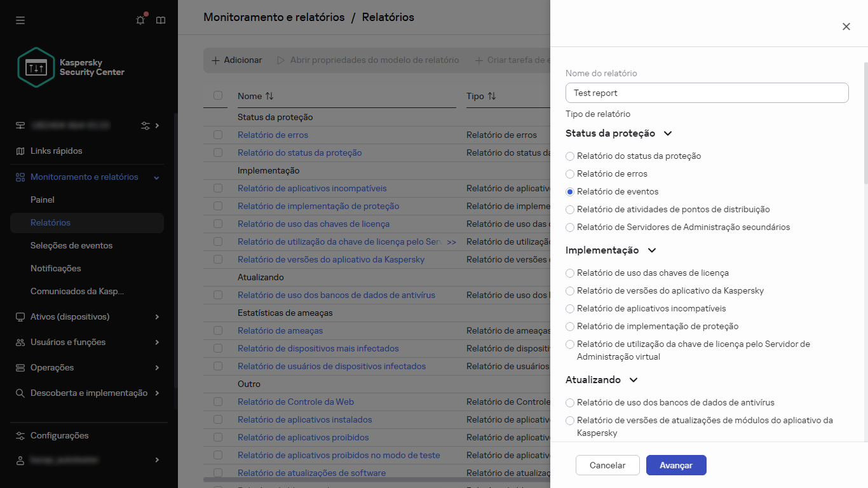Collapse the Implementação section
The height and width of the screenshot is (488, 868).
(x=651, y=250)
